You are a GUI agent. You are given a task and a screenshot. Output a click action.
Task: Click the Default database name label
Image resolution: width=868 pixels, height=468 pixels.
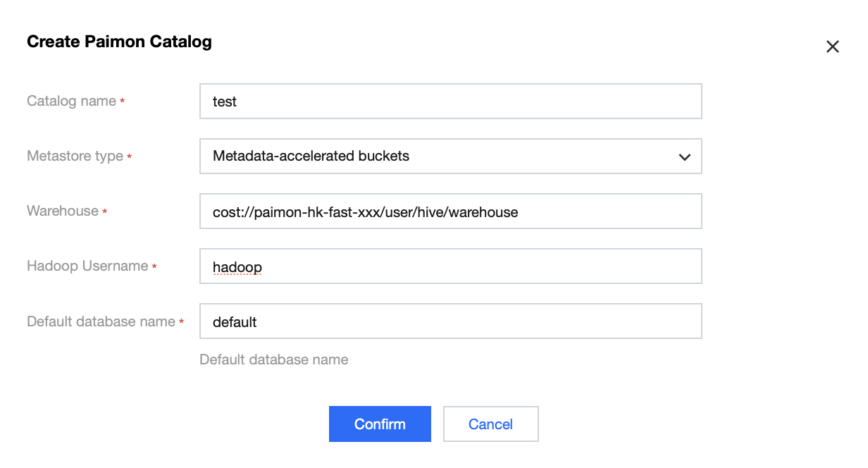[x=101, y=321]
